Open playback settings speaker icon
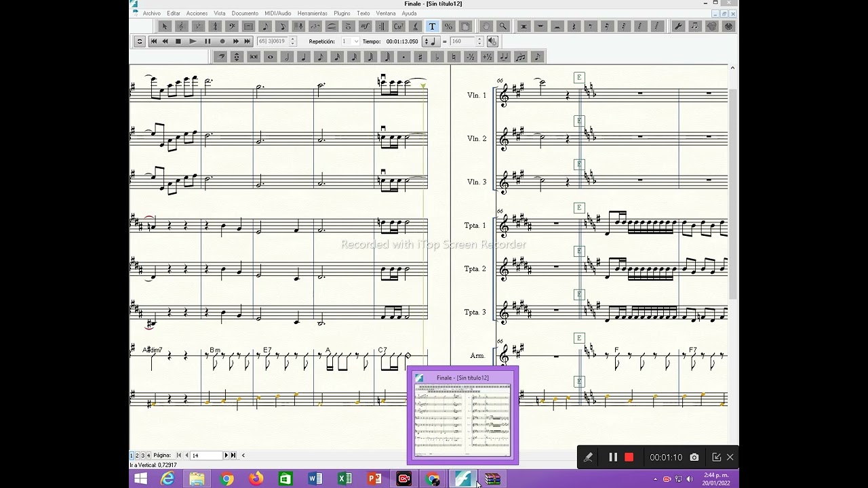This screenshot has width=868, height=488. point(492,41)
